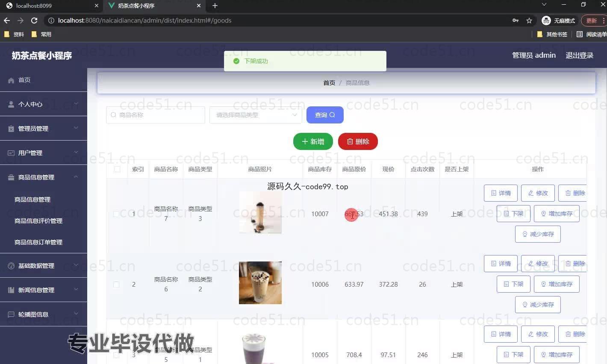Viewport: 607px width, 364px height.
Task: Click the 查询 search button
Action: [325, 115]
